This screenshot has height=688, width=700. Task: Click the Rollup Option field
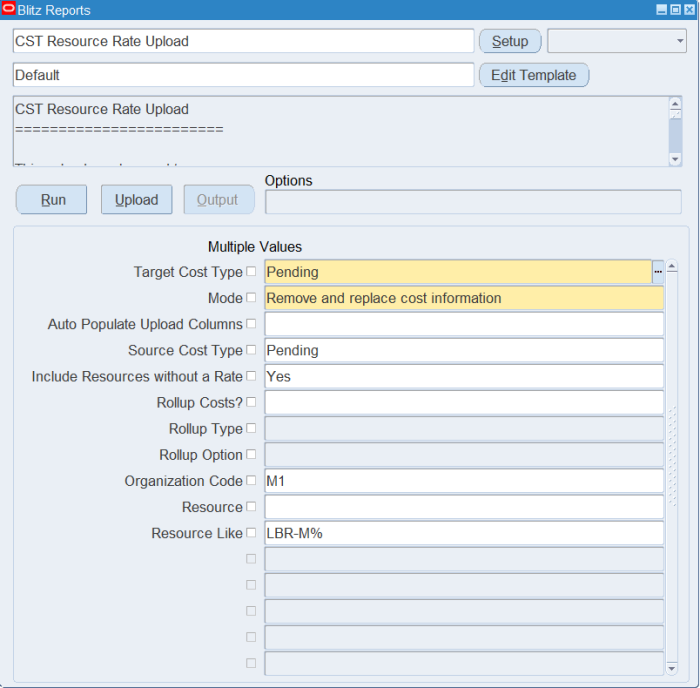click(x=464, y=455)
